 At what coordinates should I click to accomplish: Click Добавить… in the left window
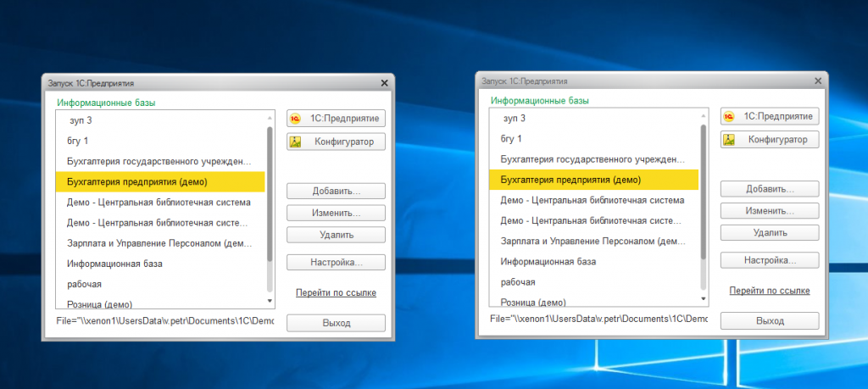click(336, 191)
